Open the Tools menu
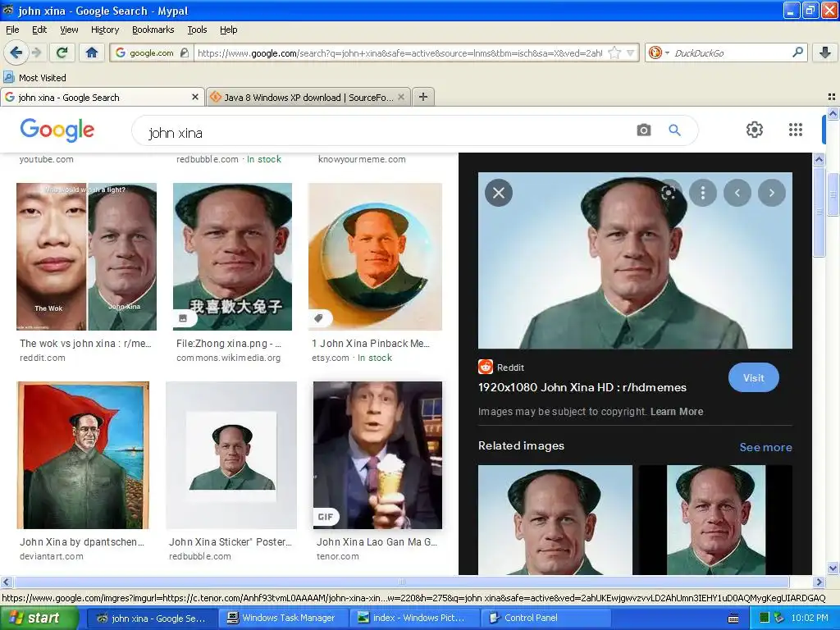Screen dimensions: 840x630 pyautogui.click(x=197, y=30)
